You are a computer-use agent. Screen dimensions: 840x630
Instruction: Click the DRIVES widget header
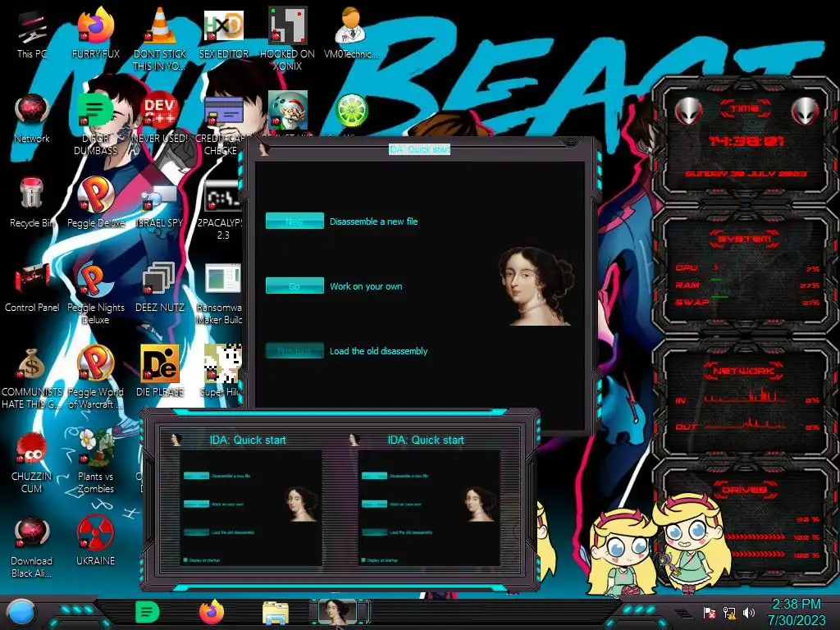(745, 490)
